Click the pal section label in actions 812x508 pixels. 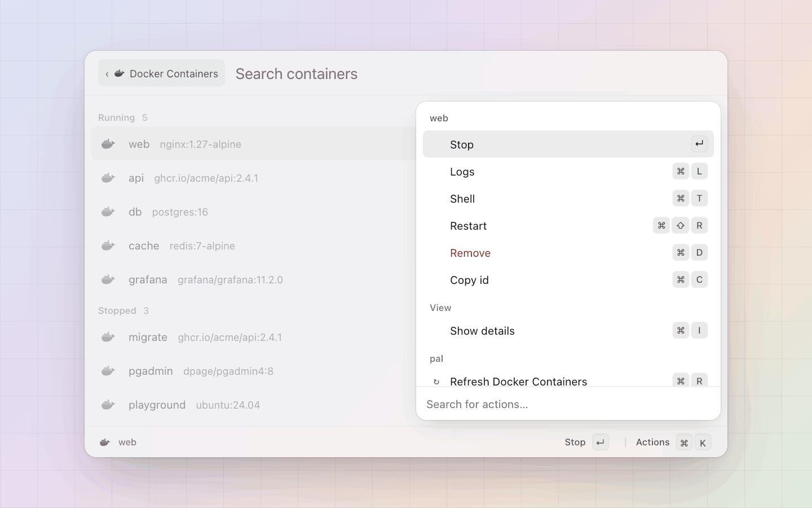coord(436,359)
